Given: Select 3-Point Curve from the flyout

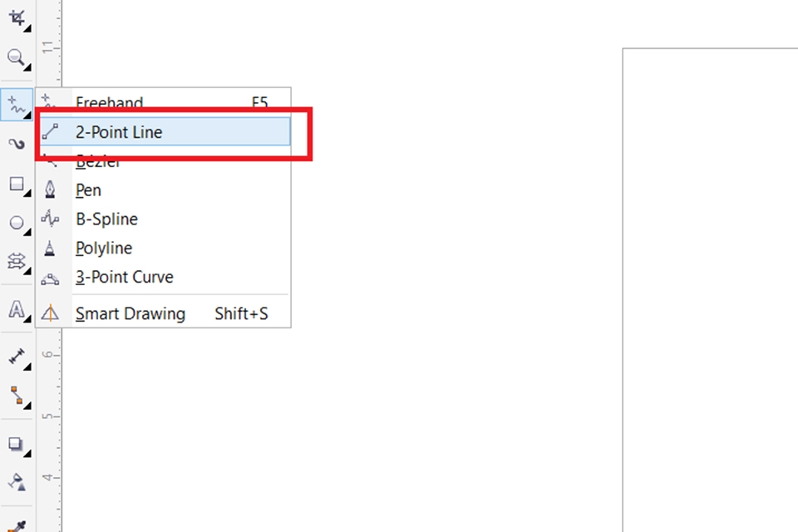Looking at the screenshot, I should click(x=124, y=278).
